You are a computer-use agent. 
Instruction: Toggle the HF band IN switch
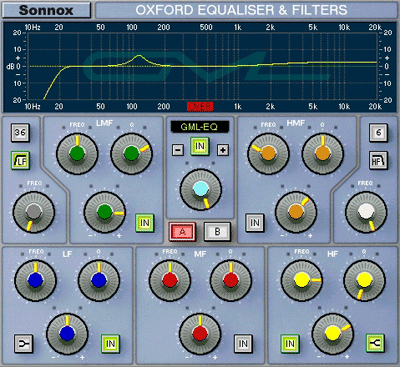290,344
